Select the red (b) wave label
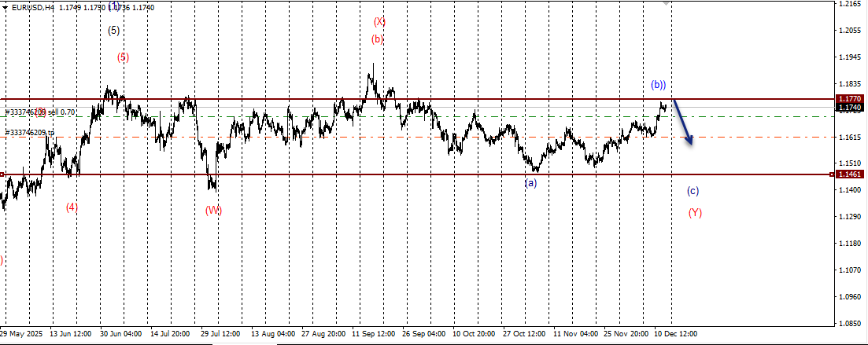The height and width of the screenshot is (345, 868). 377,39
